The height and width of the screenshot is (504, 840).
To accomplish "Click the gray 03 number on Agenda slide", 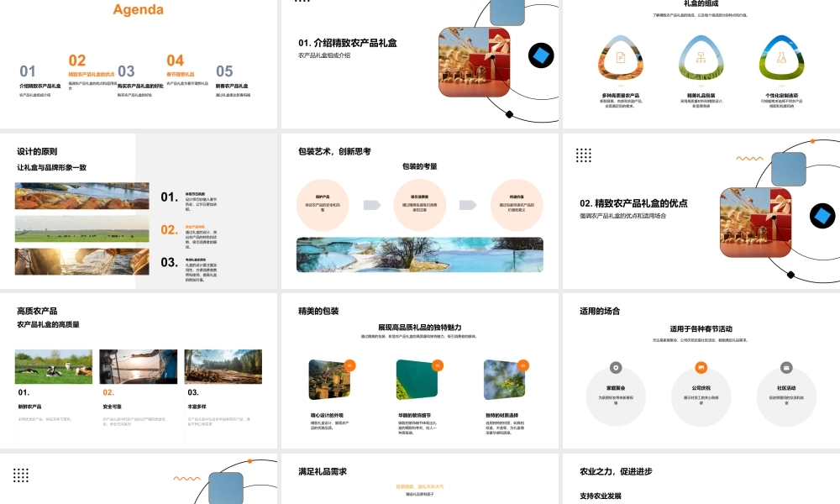I will click(126, 71).
